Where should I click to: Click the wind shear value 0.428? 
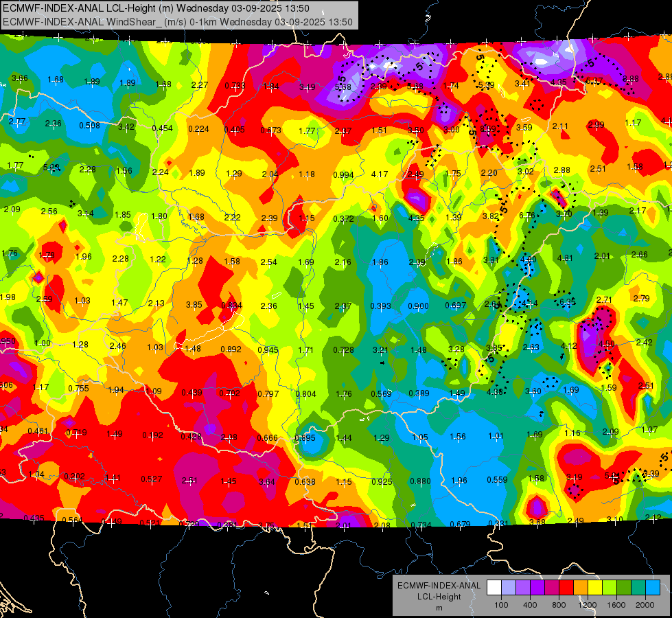click(191, 437)
